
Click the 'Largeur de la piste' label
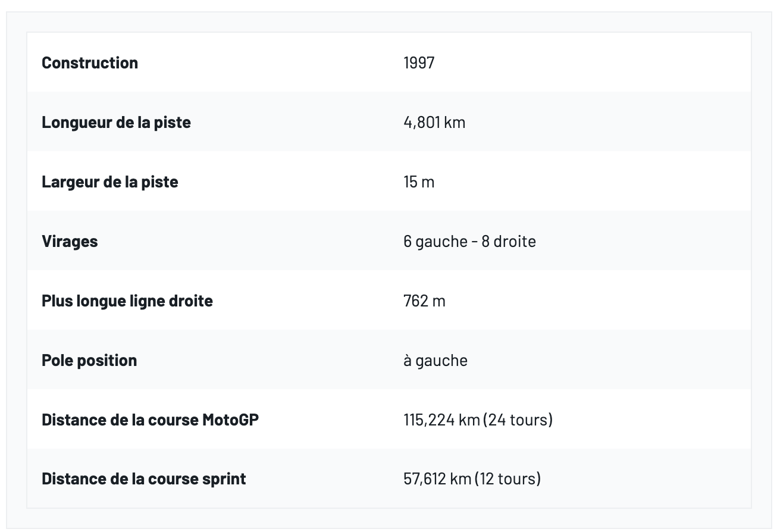point(110,181)
